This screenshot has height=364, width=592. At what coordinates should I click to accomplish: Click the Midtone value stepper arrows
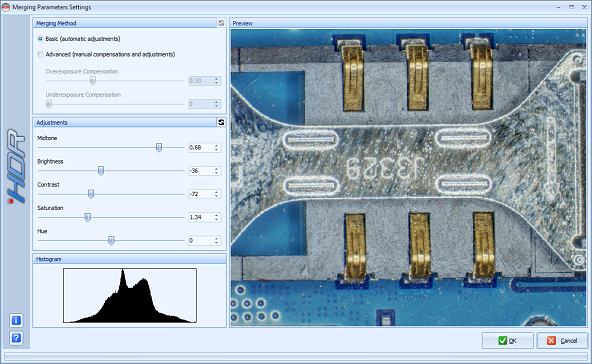pos(216,147)
